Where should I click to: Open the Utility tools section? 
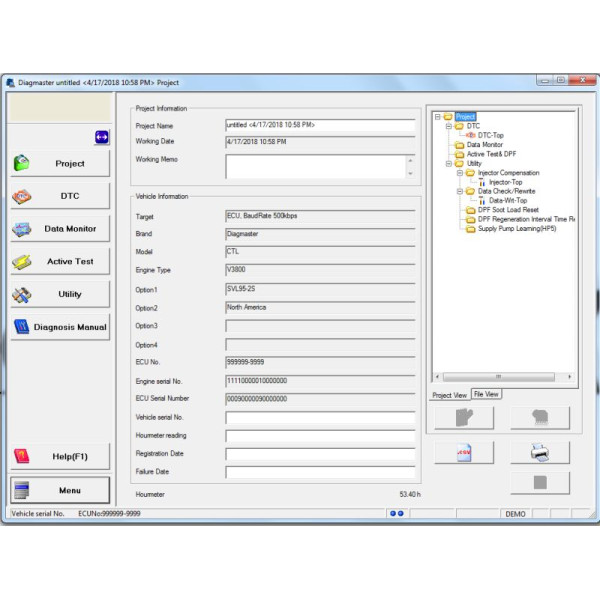[x=59, y=295]
